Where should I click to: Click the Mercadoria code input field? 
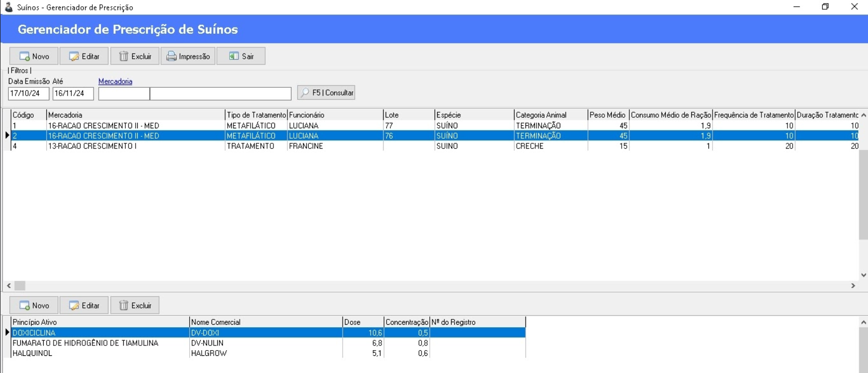tap(124, 94)
